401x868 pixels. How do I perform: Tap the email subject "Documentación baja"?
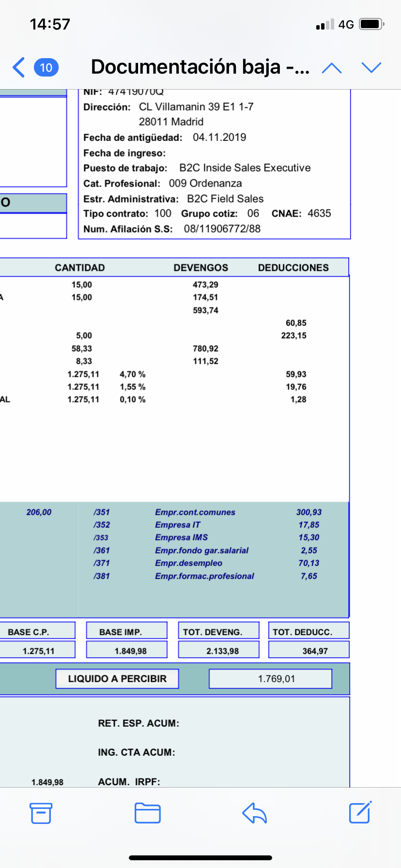point(200,67)
